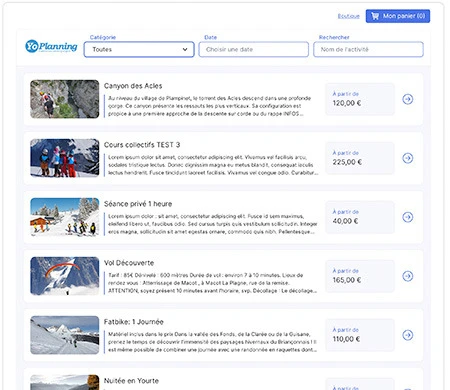Click the Nuitée en Yourte title
Screen dimensions: 450x390
(x=131, y=381)
